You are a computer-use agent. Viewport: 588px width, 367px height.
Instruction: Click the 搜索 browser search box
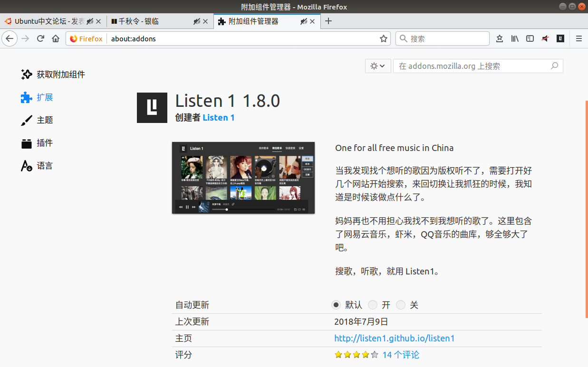(442, 38)
